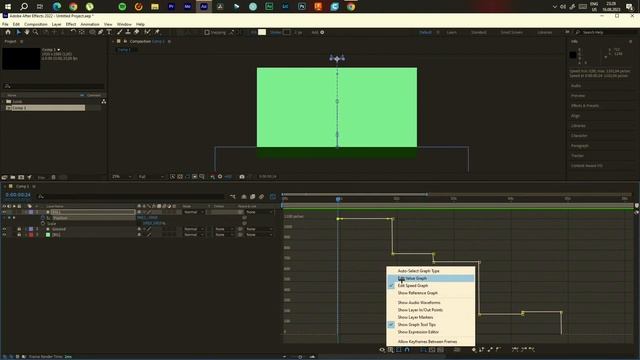
Task: Open the Paragraph panel on the right
Action: tap(580, 146)
